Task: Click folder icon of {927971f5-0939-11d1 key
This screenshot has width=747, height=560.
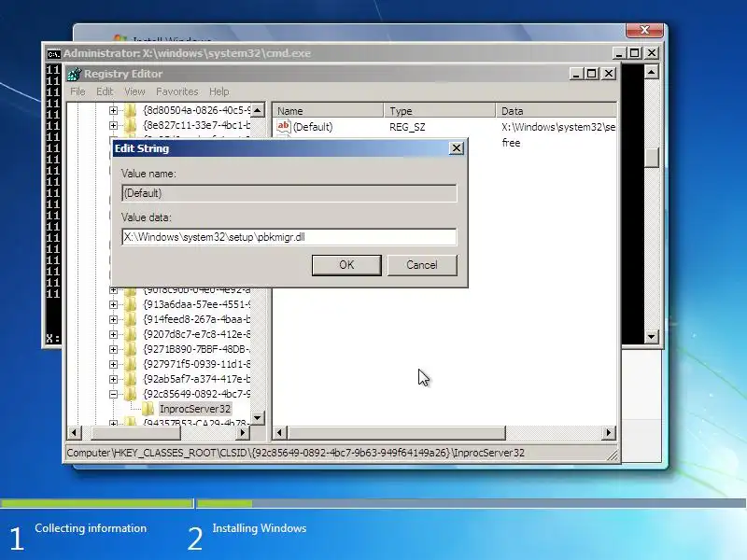Action: point(131,364)
